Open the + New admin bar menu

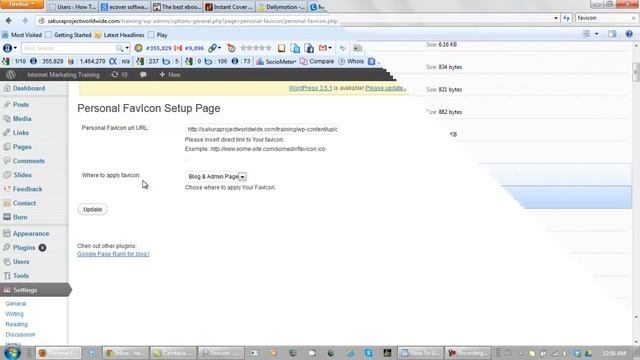(x=170, y=75)
